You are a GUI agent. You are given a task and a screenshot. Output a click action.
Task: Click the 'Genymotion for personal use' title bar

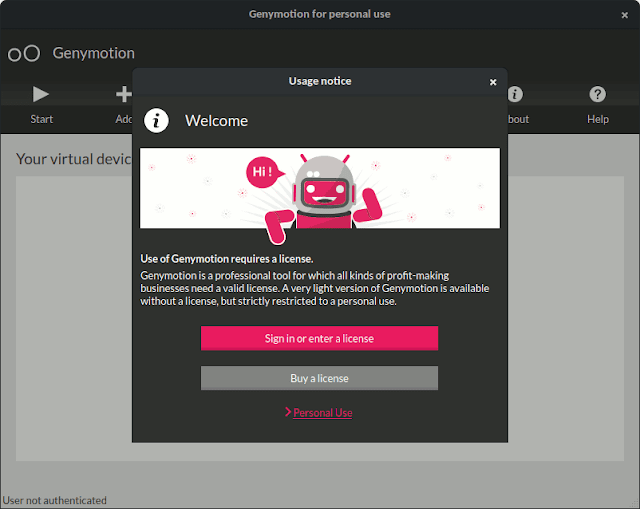pos(320,14)
